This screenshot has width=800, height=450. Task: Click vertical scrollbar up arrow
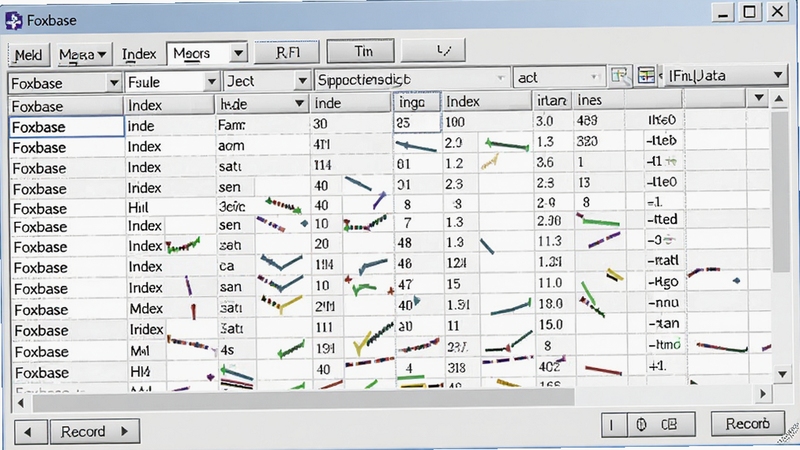click(779, 98)
